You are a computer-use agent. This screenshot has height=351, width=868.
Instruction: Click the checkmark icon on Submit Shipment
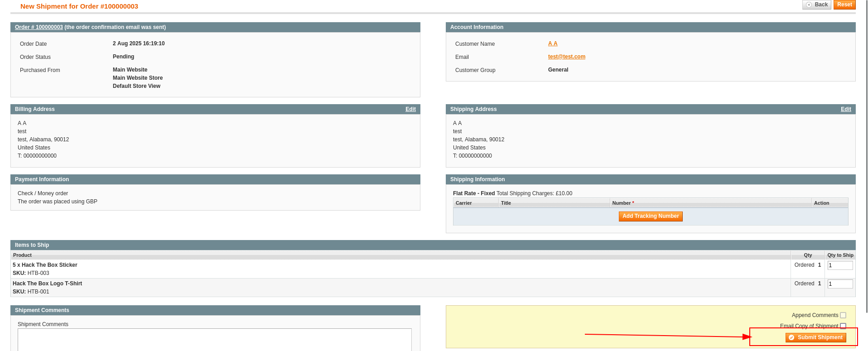791,337
